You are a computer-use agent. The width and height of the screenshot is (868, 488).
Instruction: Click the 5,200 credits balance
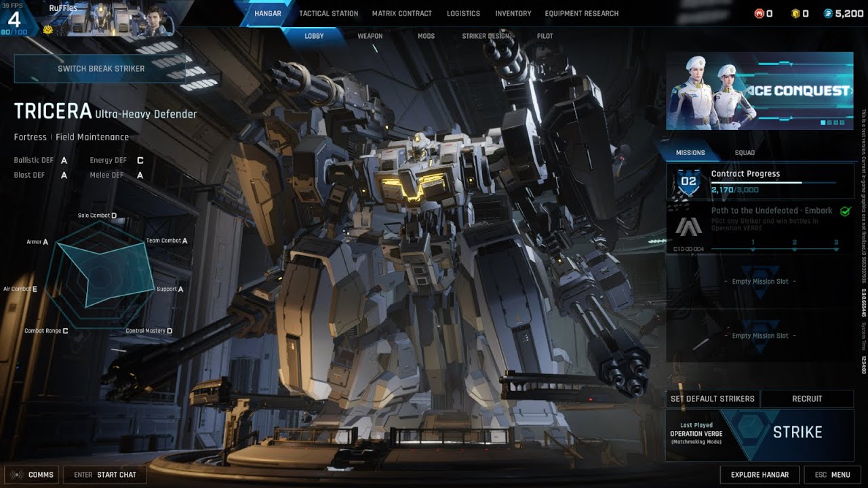click(850, 14)
